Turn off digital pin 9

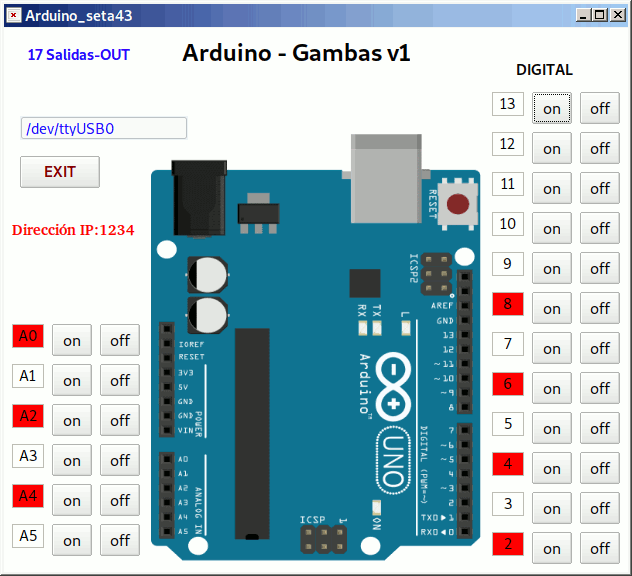click(600, 268)
